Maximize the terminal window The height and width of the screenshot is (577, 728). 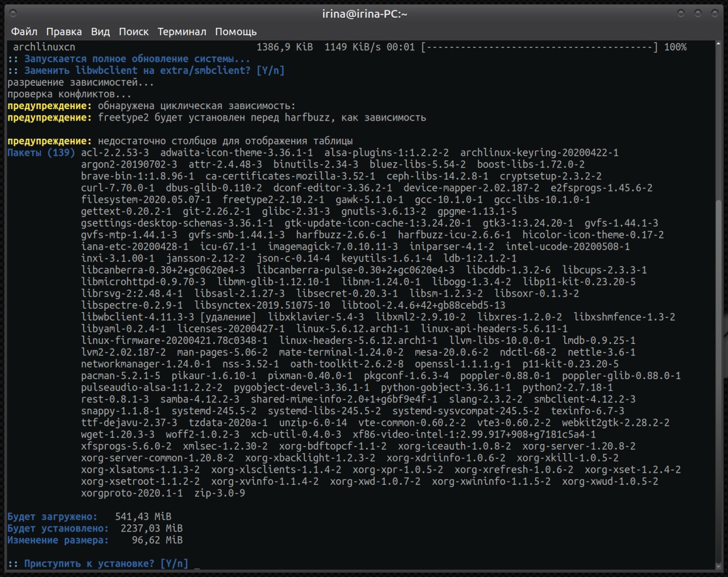tap(698, 13)
